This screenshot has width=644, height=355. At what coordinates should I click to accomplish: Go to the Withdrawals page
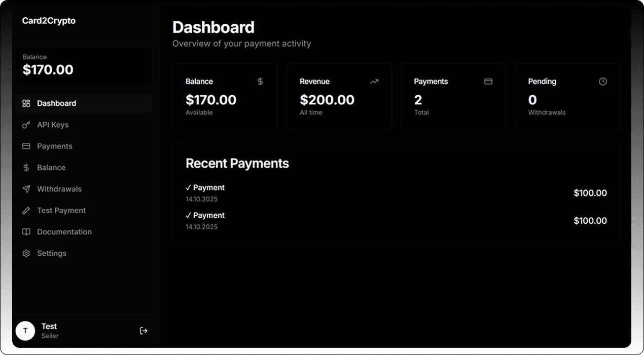(59, 189)
